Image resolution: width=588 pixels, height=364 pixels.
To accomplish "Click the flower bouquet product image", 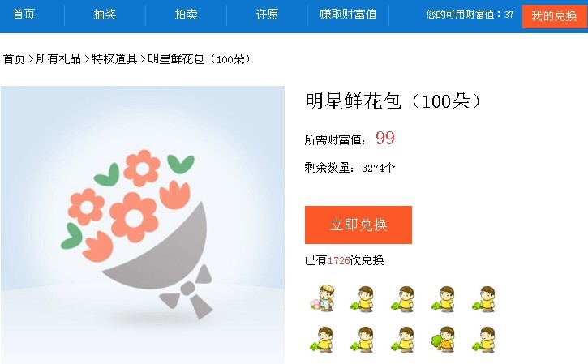I will click(x=143, y=225).
